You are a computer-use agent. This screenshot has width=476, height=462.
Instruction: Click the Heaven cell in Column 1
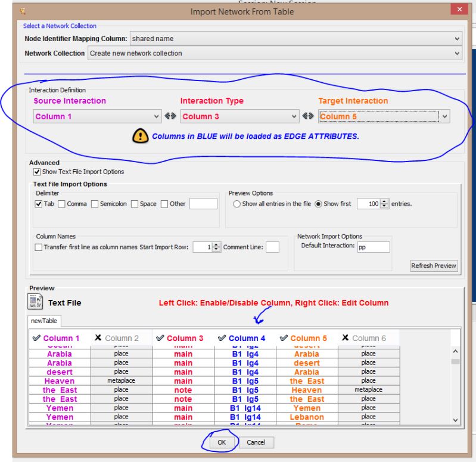60,381
